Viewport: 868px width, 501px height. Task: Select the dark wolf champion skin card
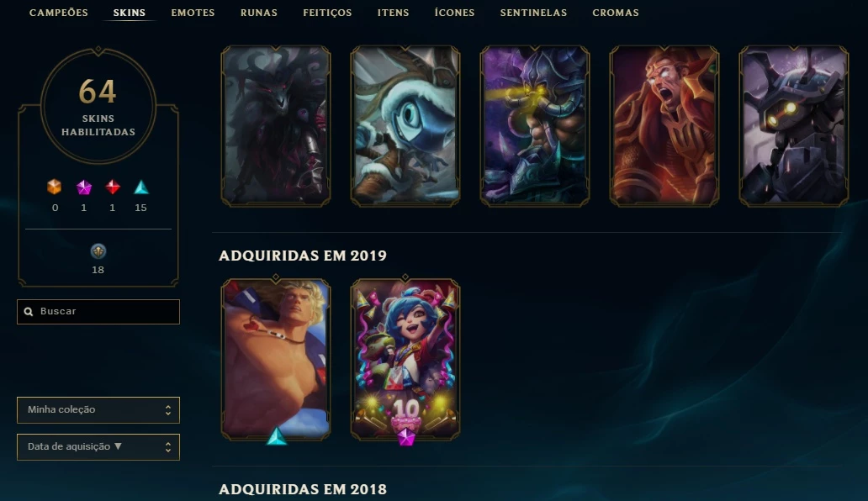pyautogui.click(x=276, y=126)
